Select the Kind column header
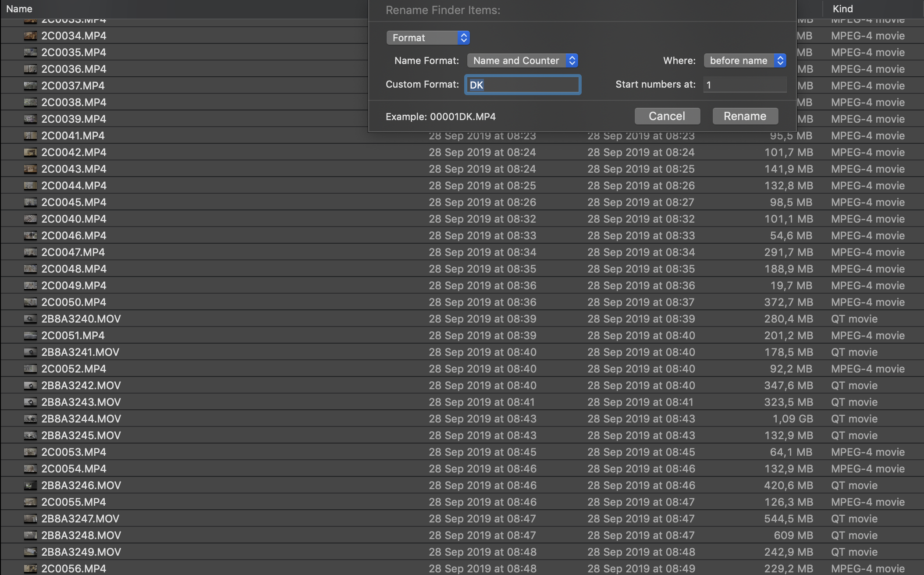The width and height of the screenshot is (924, 575). click(x=842, y=8)
